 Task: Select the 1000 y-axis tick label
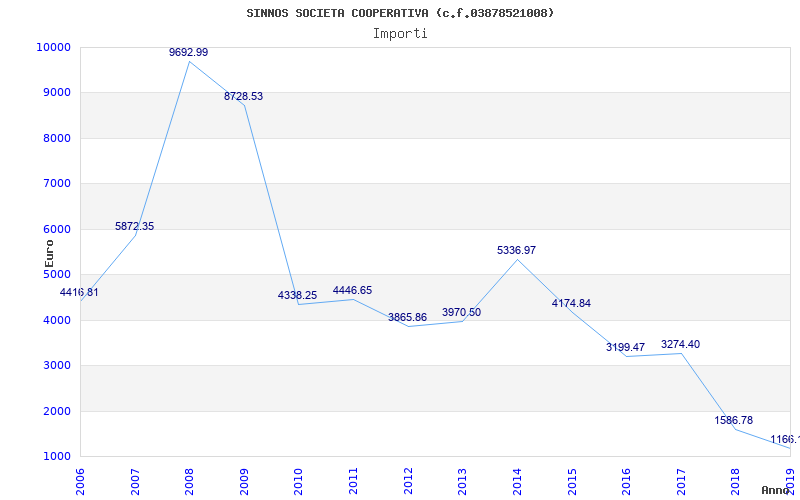click(x=56, y=457)
